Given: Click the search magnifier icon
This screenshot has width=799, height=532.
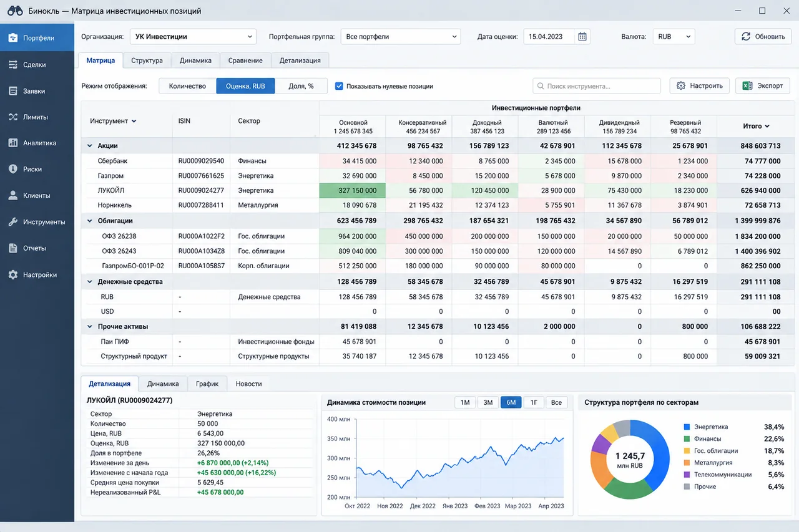Looking at the screenshot, I should click(540, 86).
